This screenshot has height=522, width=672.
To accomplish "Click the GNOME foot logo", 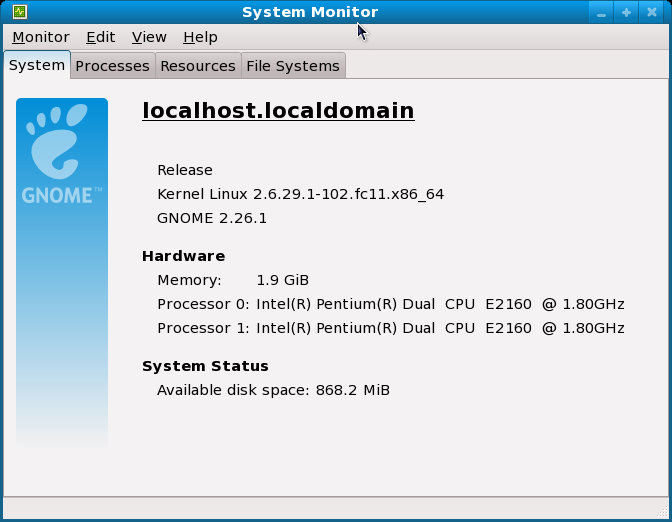I will tap(57, 141).
